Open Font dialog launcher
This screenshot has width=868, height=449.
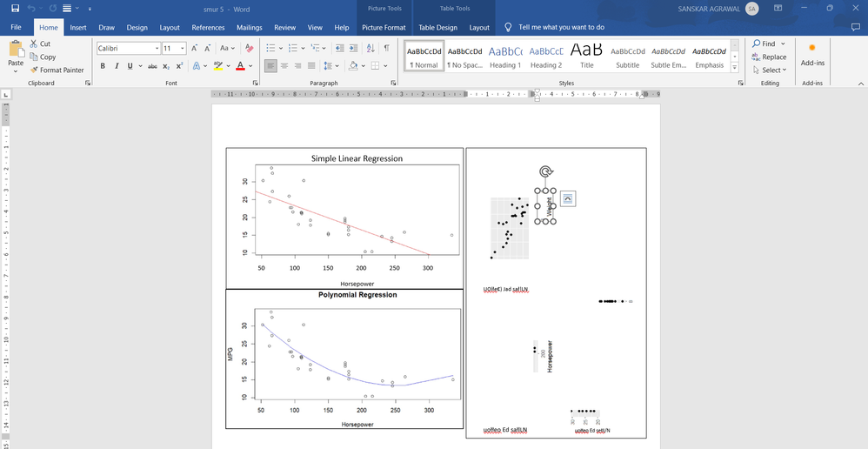(x=255, y=83)
